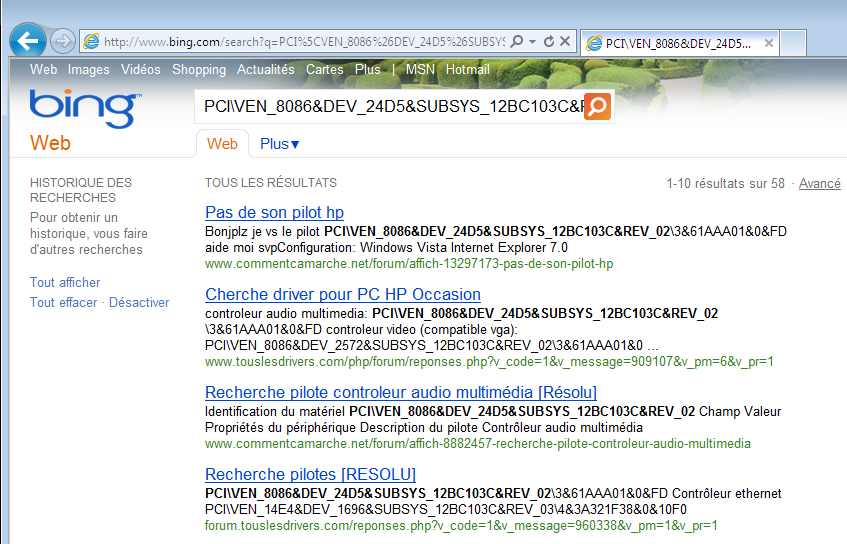Viewport: 847px width, 544px height.
Task: Click forum.touslesdrivers.com v_message=960338 green URL
Action: [x=461, y=526]
